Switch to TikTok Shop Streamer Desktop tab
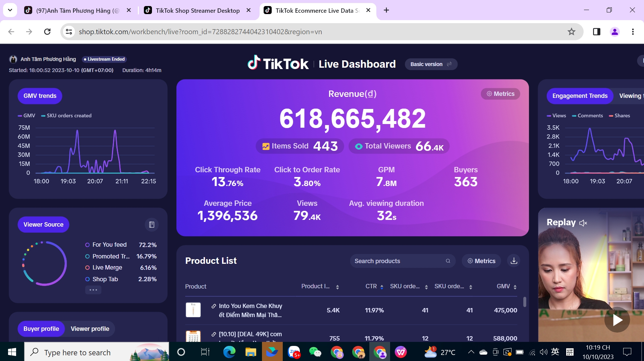 coord(198,10)
